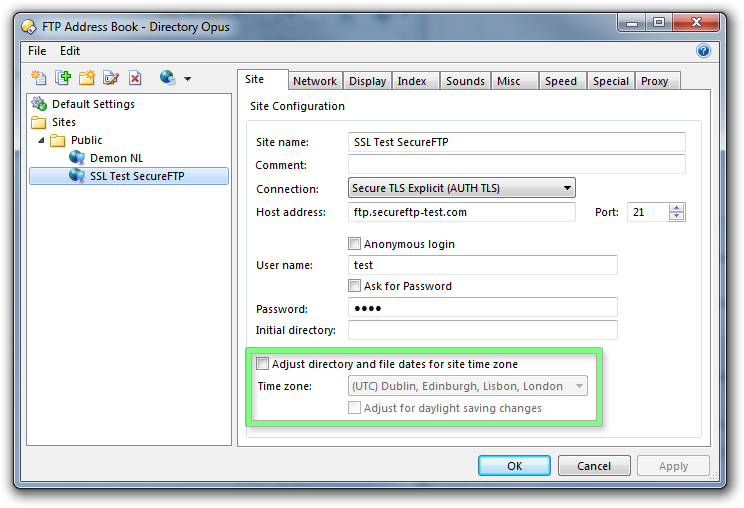Click the SSL Test SecureFTP globe icon
Image resolution: width=744 pixels, height=508 pixels.
77,175
